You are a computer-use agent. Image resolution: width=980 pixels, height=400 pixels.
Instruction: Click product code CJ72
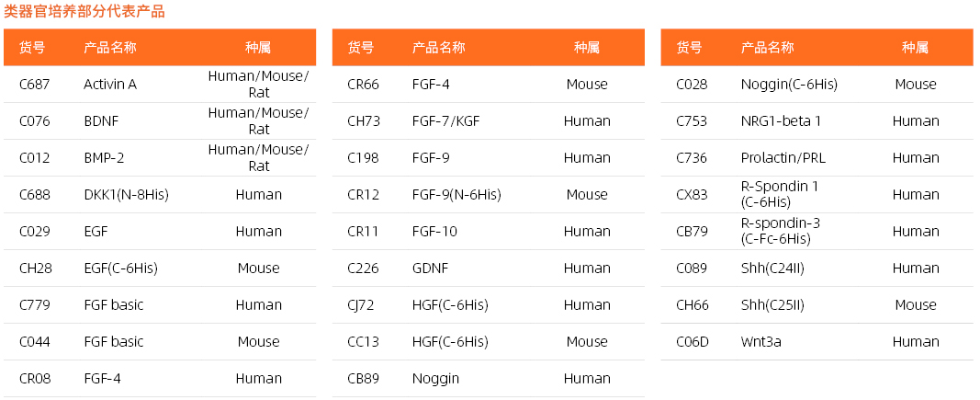coord(363,305)
